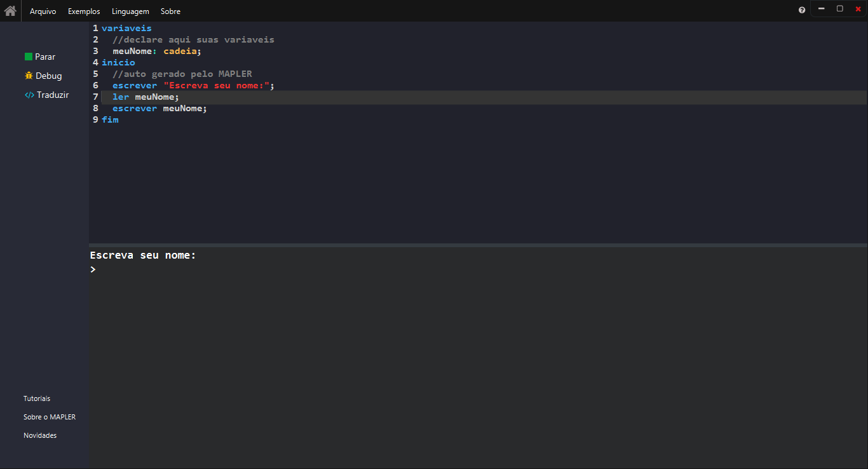Open the Linguagem menu
Image resolution: width=868 pixels, height=469 pixels.
coord(130,11)
